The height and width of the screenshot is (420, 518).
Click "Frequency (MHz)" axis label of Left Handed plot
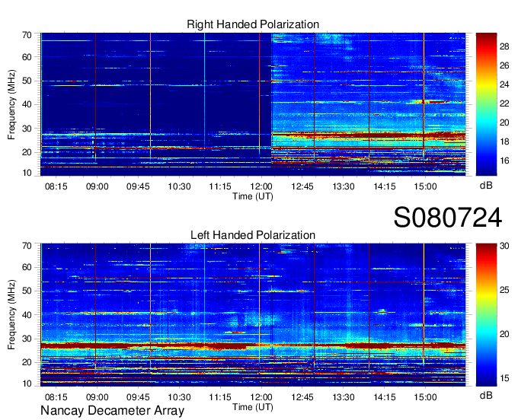(x=11, y=315)
